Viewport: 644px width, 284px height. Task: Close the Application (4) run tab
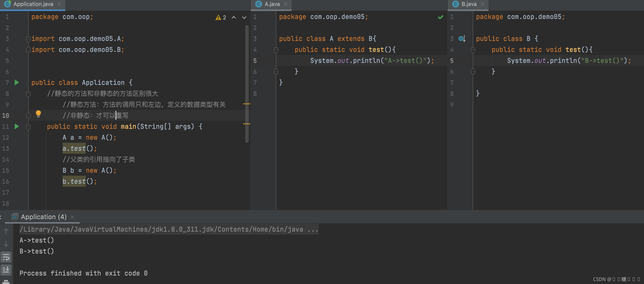[x=72, y=217]
